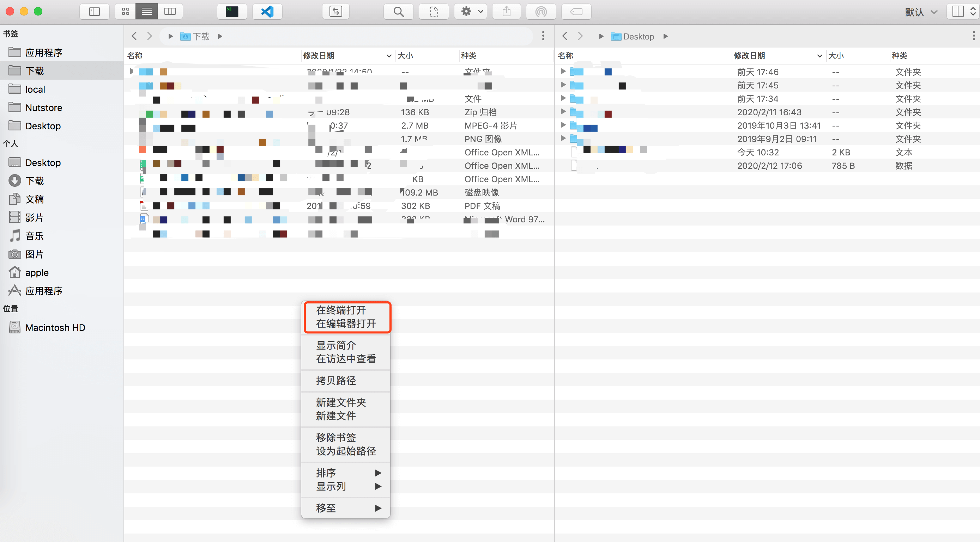Click the new file toolbar icon
The image size is (980, 542).
click(433, 11)
